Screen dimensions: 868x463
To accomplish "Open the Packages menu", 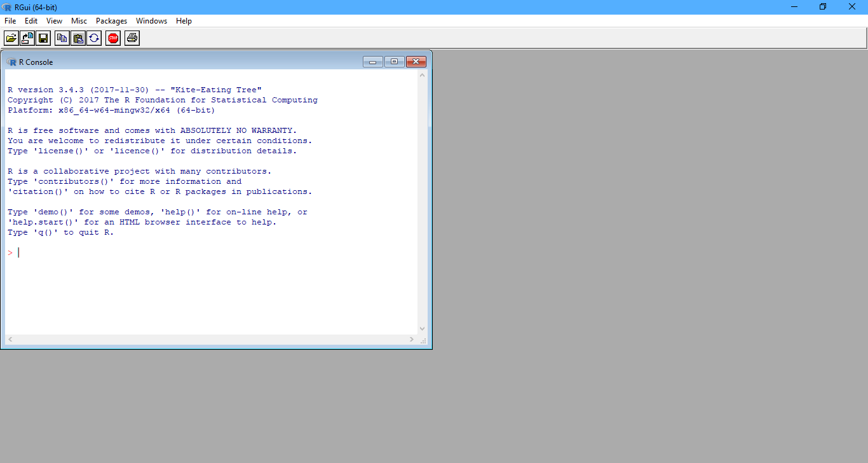I will coord(112,21).
